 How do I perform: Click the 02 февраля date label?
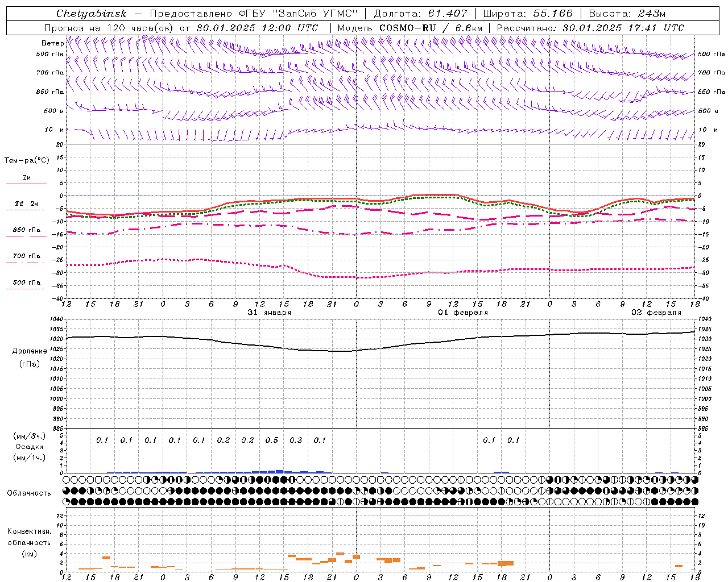[x=656, y=313]
